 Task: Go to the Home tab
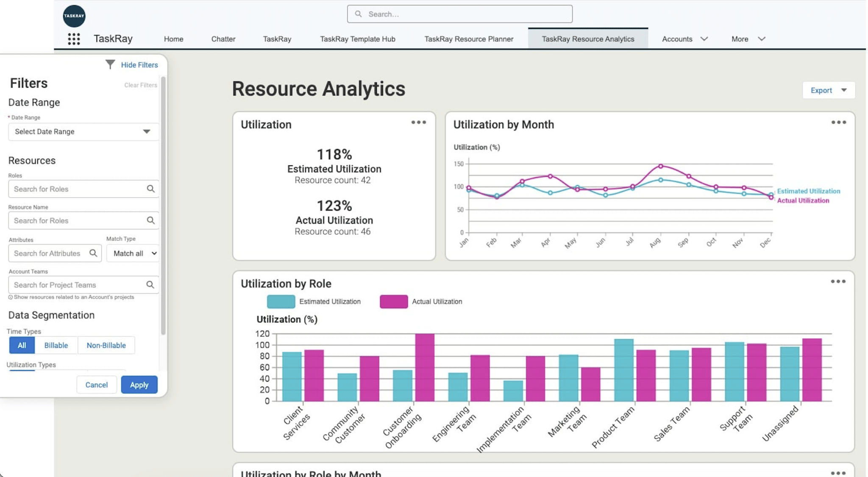coord(174,39)
